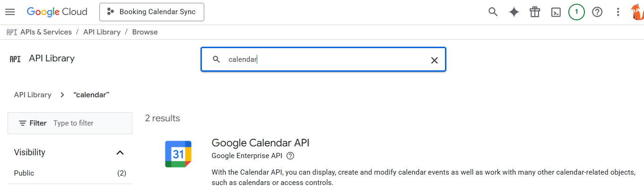Viewport: 644px width, 194px height.
Task: Open the help question mark menu
Action: click(x=597, y=12)
